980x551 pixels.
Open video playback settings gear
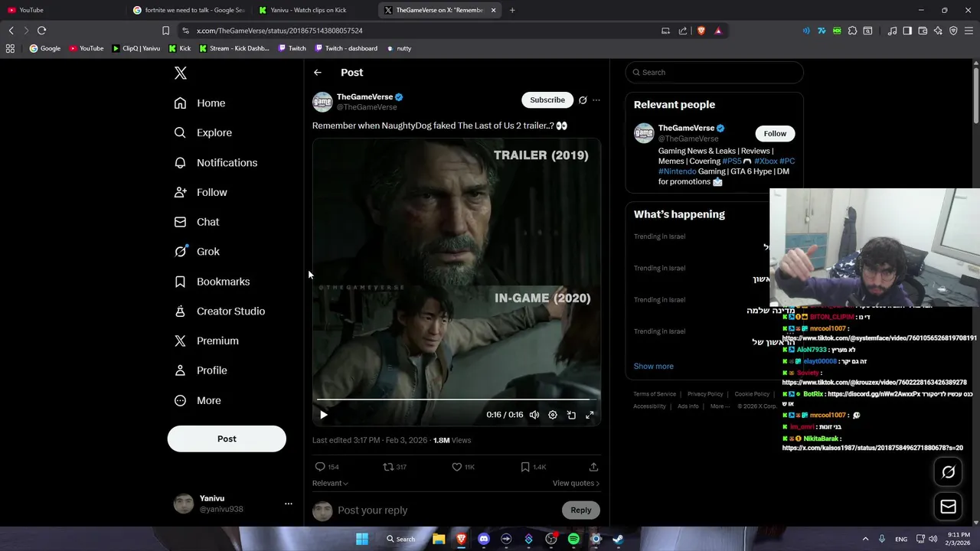pos(553,415)
